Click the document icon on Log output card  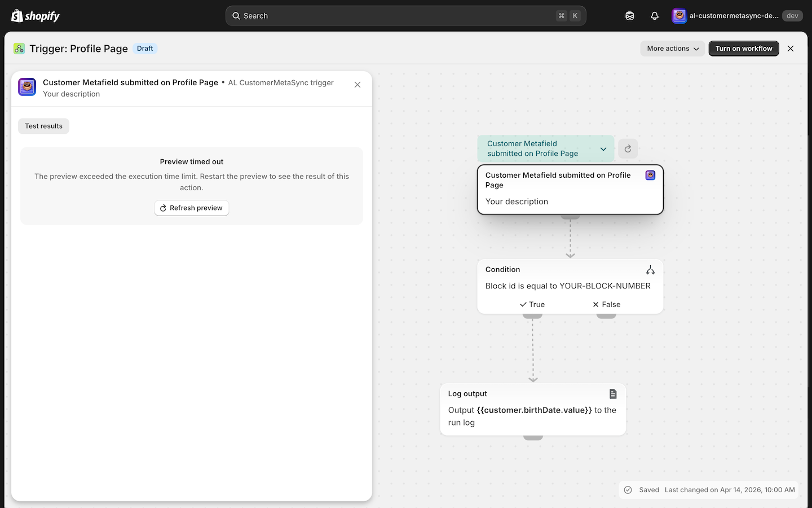(x=613, y=394)
